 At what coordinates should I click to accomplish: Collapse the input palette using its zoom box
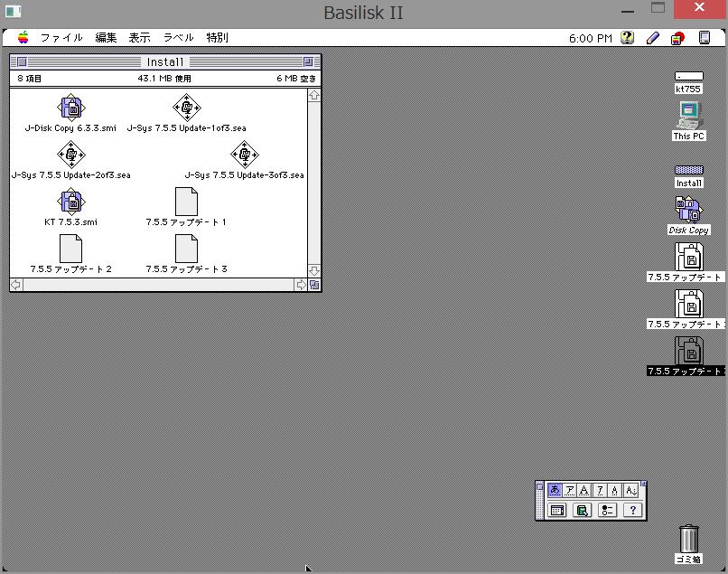(643, 484)
